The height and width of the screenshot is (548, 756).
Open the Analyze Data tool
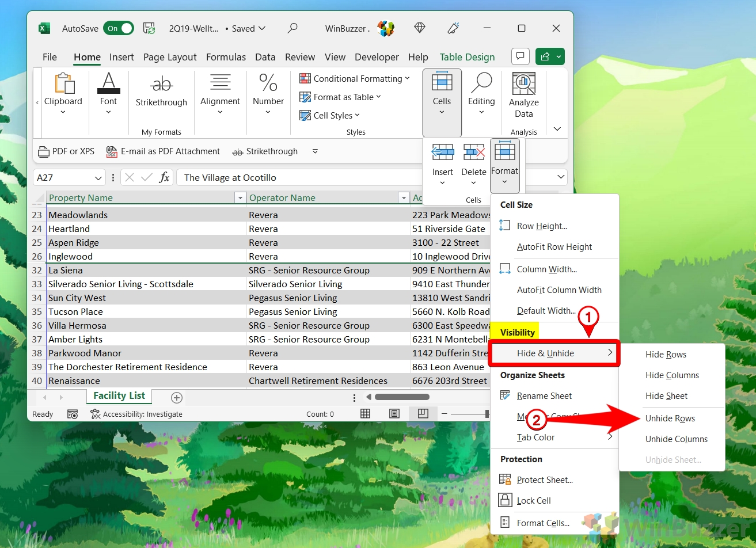coord(523,96)
